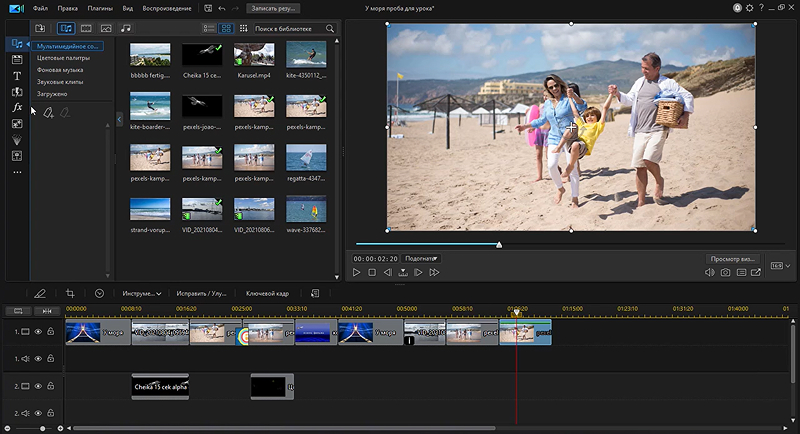Click the preview playback position slider
This screenshot has height=434, width=800.
[499, 245]
